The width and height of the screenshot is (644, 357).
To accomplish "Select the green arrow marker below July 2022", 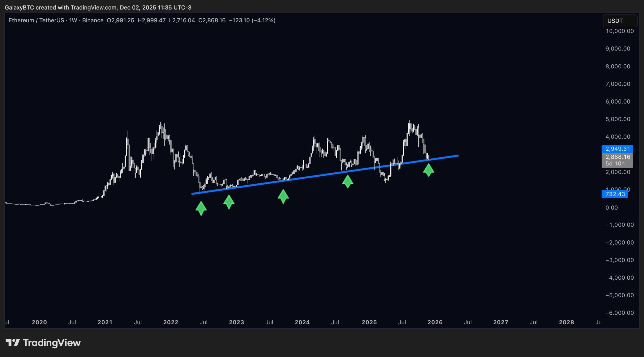I will (x=201, y=208).
